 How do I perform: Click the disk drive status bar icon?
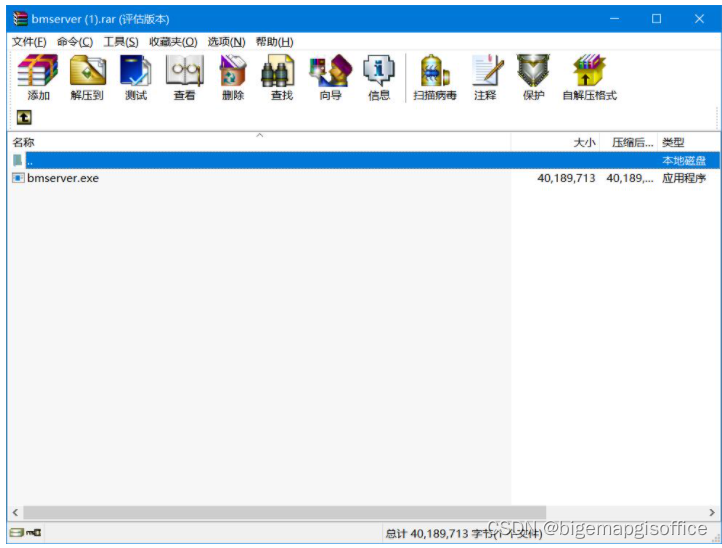click(x=17, y=533)
